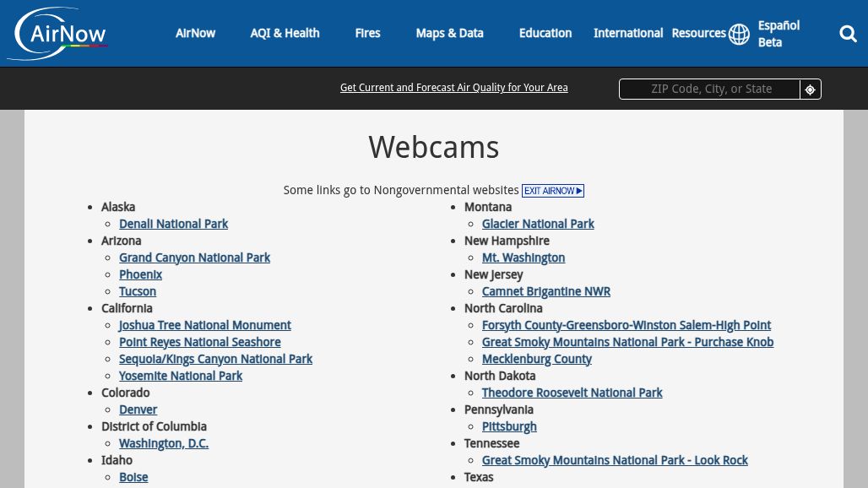Viewport: 868px width, 488px height.
Task: Open the Pittsburgh webcam link
Action: (x=509, y=426)
